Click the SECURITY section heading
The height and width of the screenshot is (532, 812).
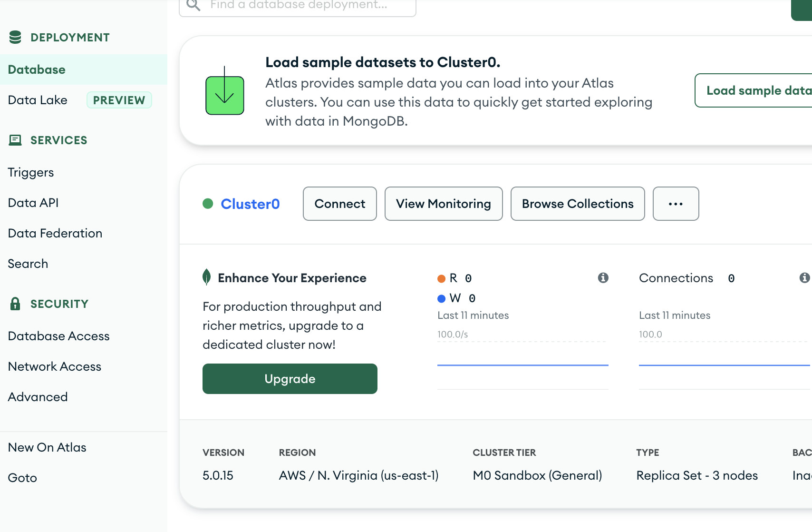[x=59, y=304]
